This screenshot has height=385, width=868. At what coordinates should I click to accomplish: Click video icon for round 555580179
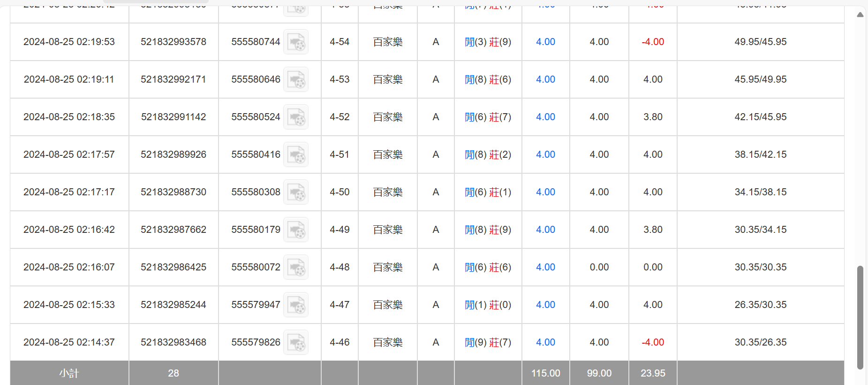click(296, 230)
